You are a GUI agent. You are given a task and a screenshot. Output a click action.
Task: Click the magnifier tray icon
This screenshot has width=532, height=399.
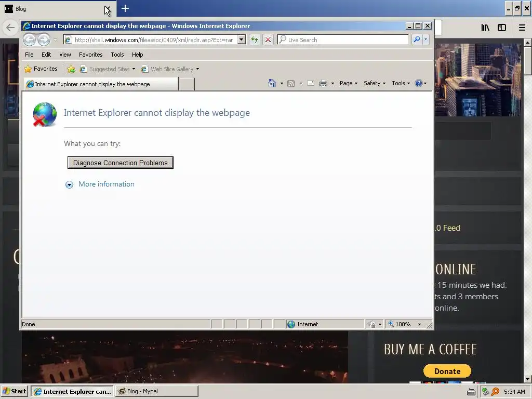[495, 392]
